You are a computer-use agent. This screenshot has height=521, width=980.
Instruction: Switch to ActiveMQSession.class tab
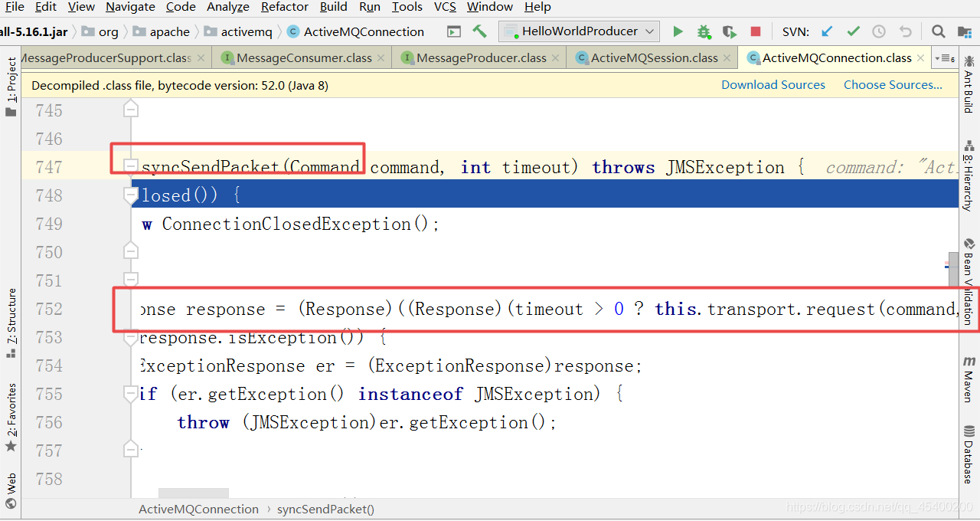coord(655,58)
